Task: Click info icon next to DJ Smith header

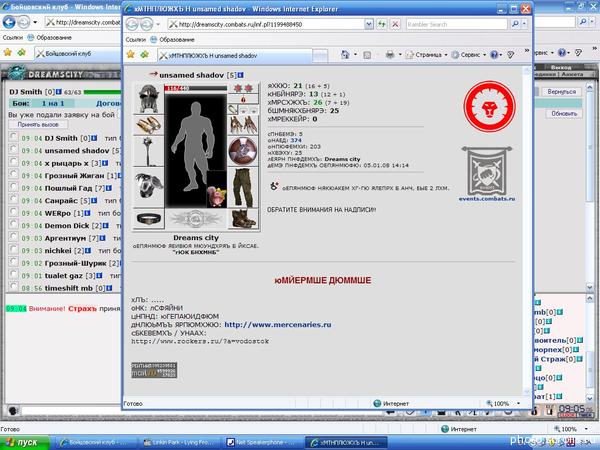Action: click(59, 92)
